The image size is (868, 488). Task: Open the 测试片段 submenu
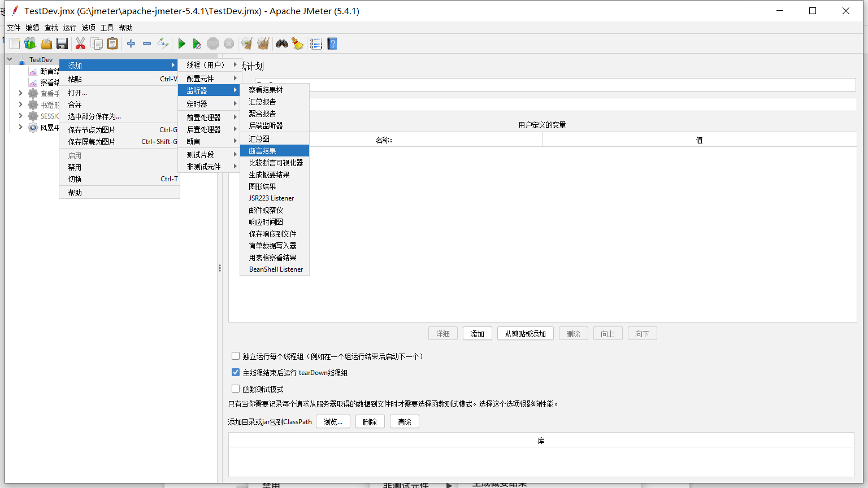(210, 155)
